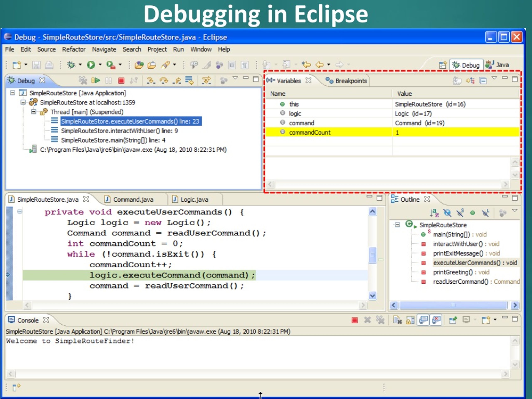
Task: Collapse SimpleRouteStore class in Outline
Action: [398, 225]
